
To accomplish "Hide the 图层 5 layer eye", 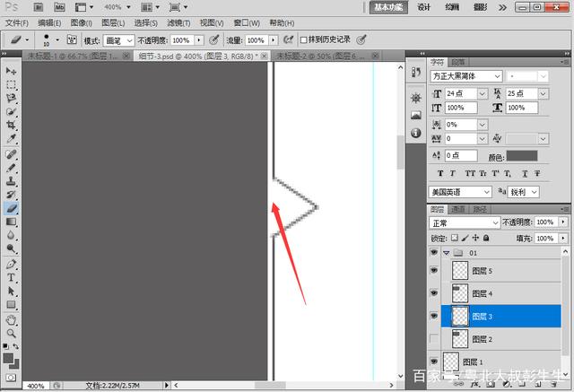I will [x=434, y=271].
